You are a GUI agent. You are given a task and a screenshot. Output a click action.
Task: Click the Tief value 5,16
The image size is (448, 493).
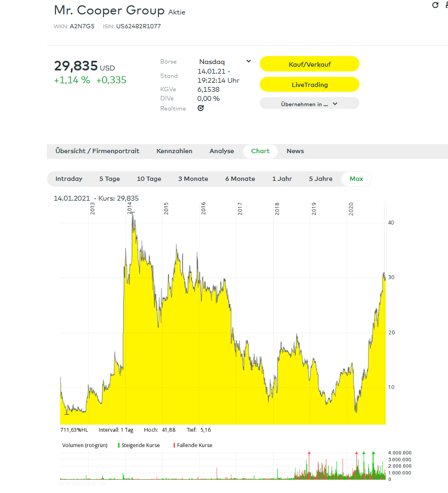[x=206, y=430]
